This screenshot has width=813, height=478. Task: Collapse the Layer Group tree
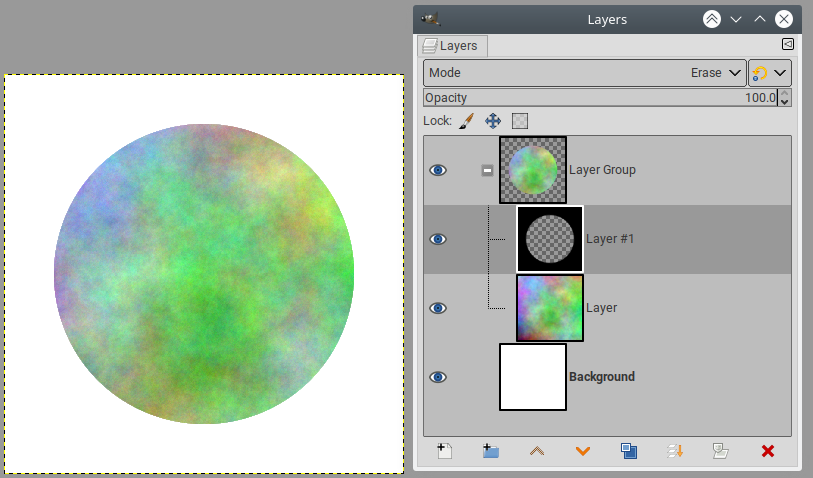(x=487, y=170)
